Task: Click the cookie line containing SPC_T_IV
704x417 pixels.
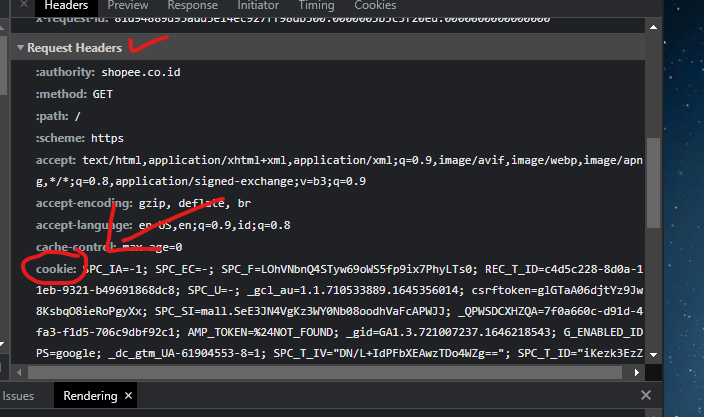Action: (x=339, y=354)
